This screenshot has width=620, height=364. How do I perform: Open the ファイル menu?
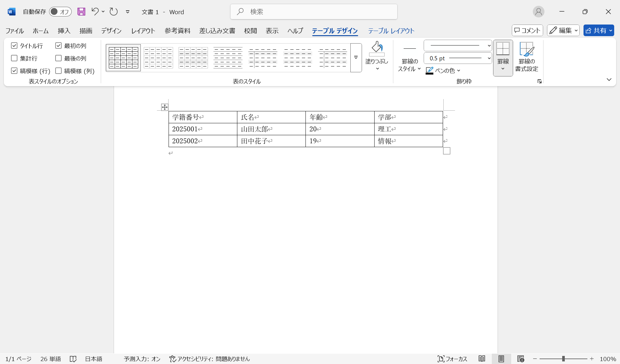pyautogui.click(x=14, y=31)
